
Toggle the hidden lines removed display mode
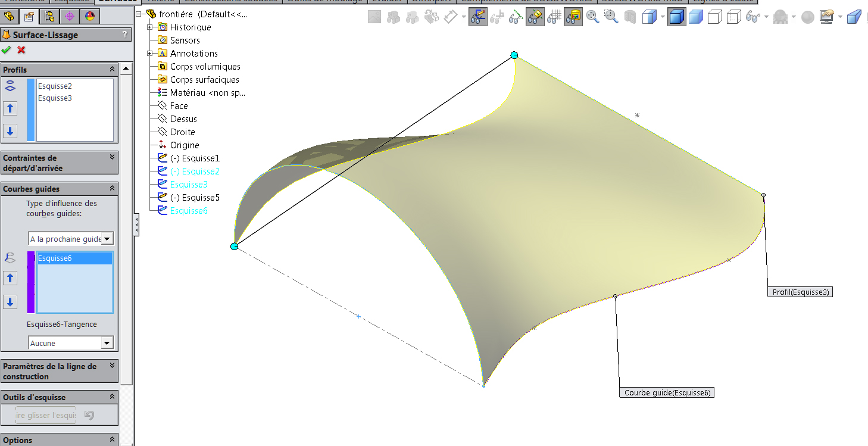pyautogui.click(x=715, y=16)
